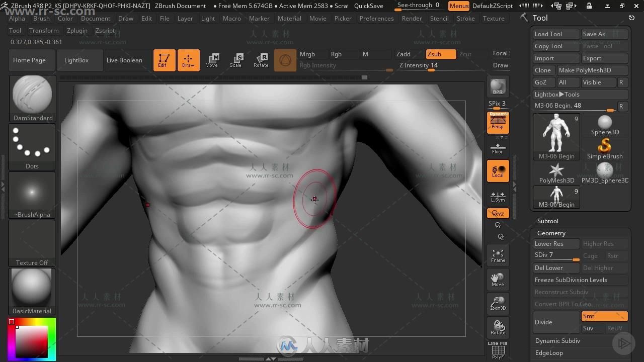Activate Draw mode button
The width and height of the screenshot is (644, 362).
(189, 60)
